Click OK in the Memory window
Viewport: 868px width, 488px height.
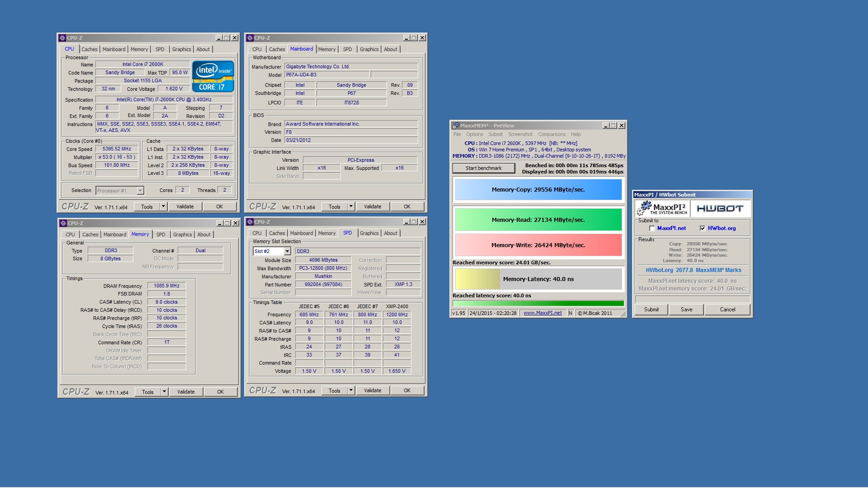tap(220, 392)
